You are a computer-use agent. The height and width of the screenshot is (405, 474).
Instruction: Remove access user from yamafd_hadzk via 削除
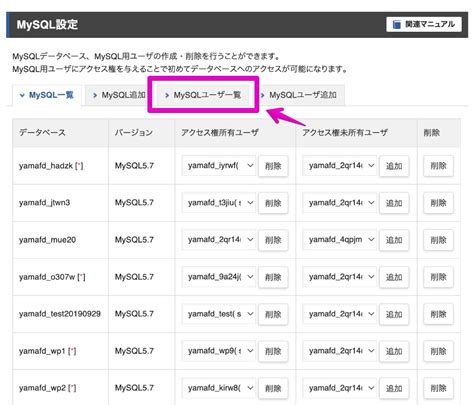tap(273, 166)
